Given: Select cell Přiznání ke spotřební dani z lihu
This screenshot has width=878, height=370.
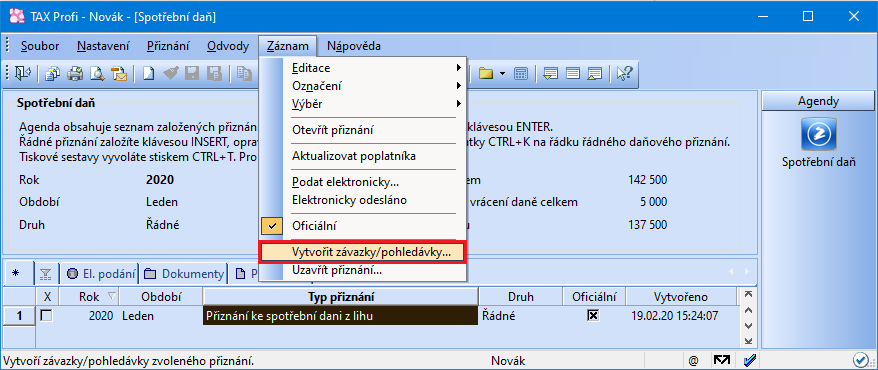Looking at the screenshot, I should 340,316.
